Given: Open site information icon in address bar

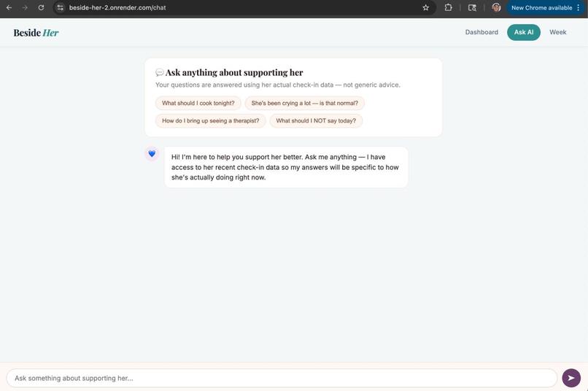Looking at the screenshot, I should (60, 7).
